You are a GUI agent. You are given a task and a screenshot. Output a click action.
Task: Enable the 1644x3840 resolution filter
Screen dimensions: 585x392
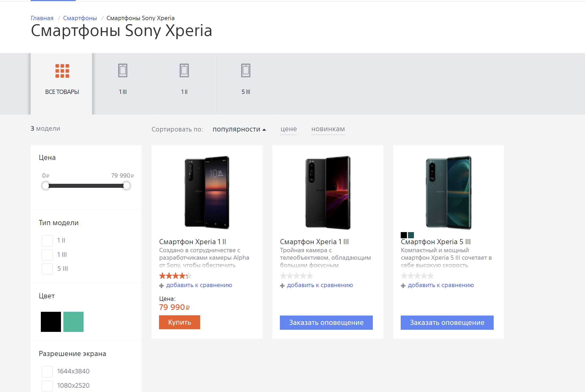pyautogui.click(x=47, y=372)
